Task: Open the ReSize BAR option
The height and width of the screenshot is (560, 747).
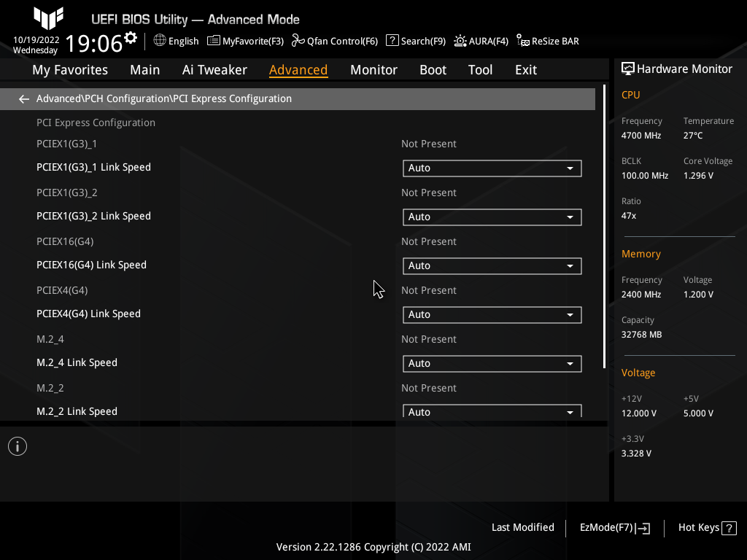Action: tap(547, 41)
